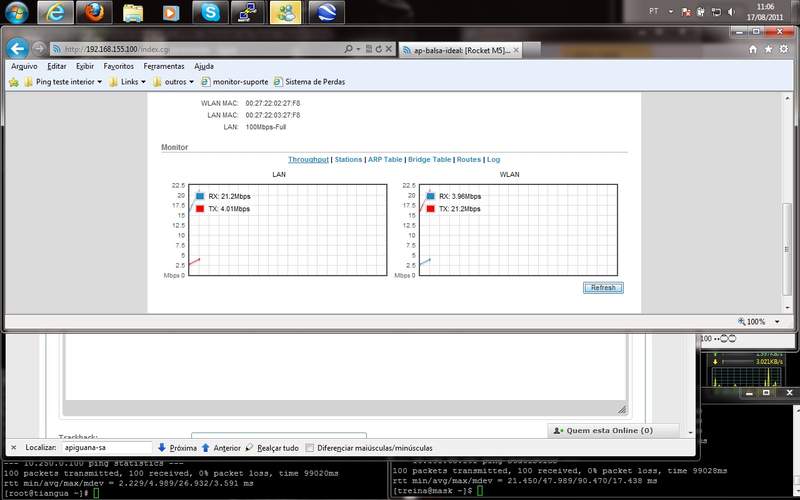Open Windows Explorer folder from taskbar
The image size is (800, 500).
133,12
